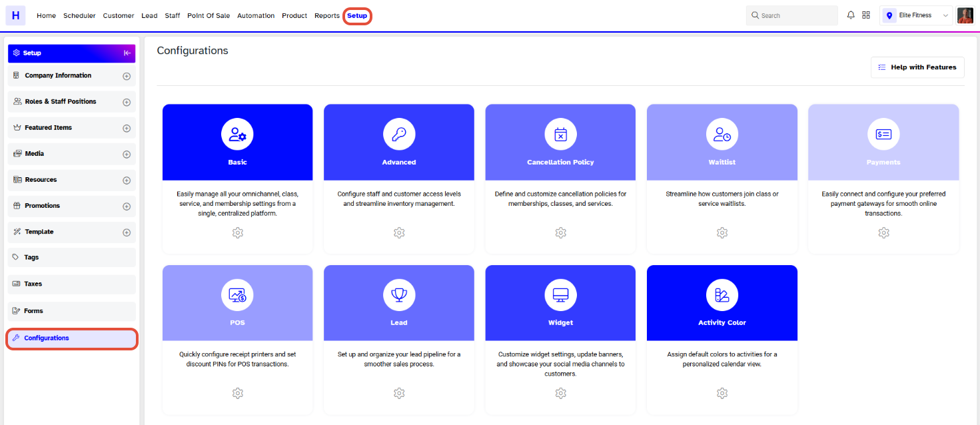Click the Cancellation Policy calendar icon

[560, 135]
